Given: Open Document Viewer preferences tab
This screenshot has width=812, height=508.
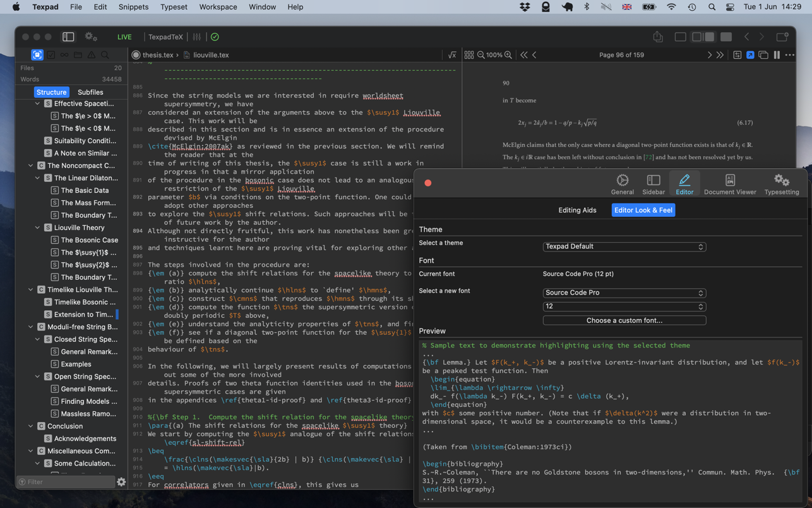Looking at the screenshot, I should pyautogui.click(x=730, y=184).
